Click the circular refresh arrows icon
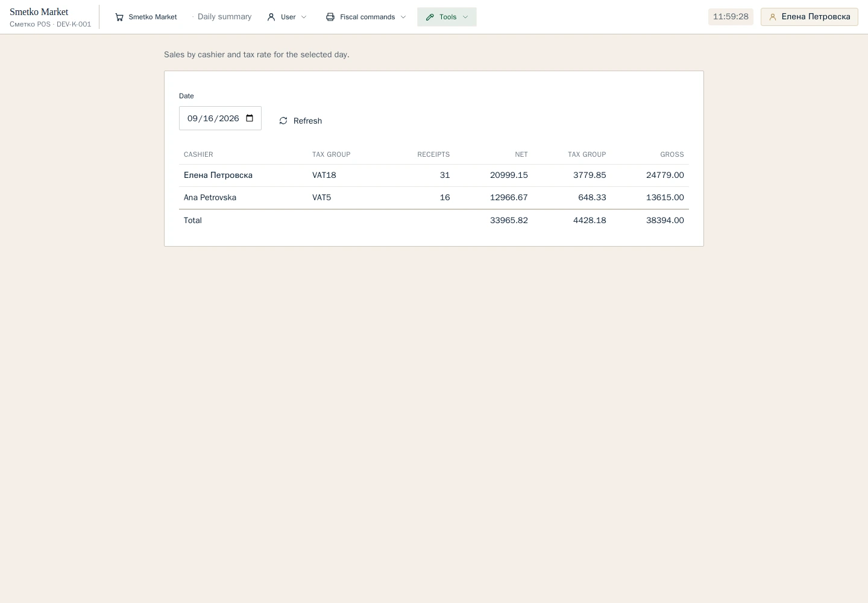 [x=283, y=121]
